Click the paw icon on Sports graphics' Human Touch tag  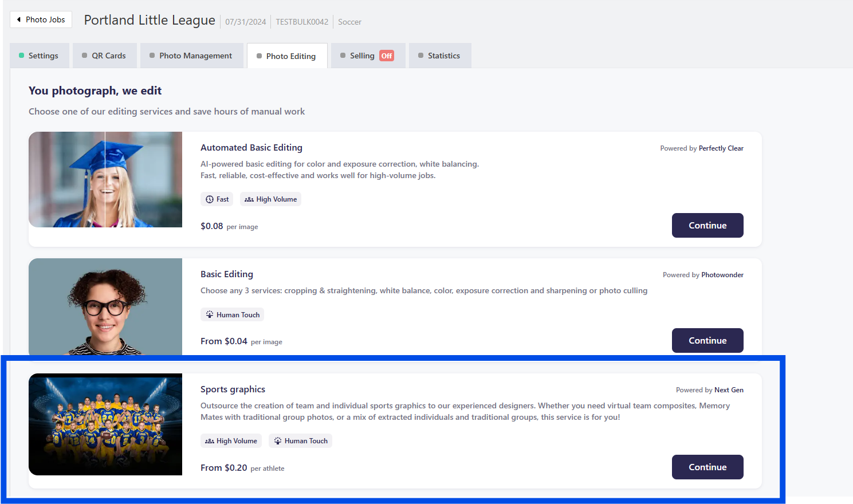click(278, 441)
